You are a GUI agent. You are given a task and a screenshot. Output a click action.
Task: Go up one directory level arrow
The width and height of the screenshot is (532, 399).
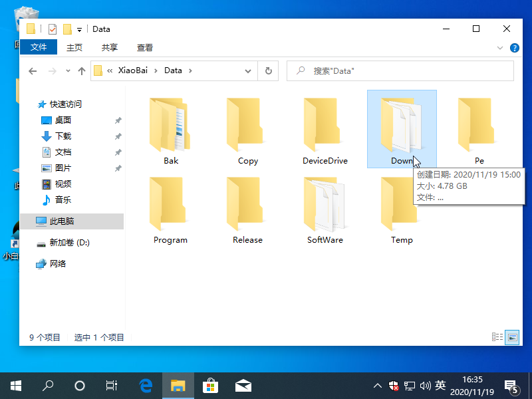82,70
